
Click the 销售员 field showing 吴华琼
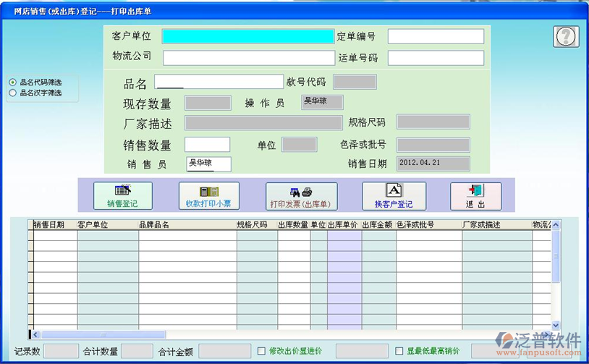point(209,164)
